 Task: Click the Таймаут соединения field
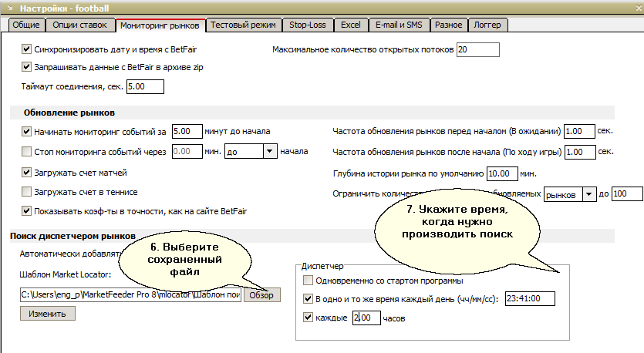point(146,86)
